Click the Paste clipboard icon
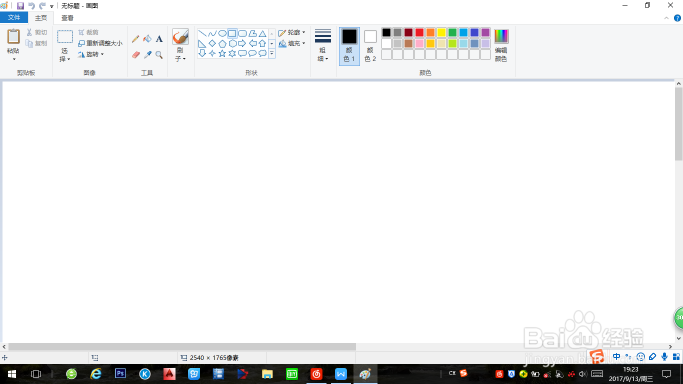This screenshot has height=384, width=683. [14, 37]
